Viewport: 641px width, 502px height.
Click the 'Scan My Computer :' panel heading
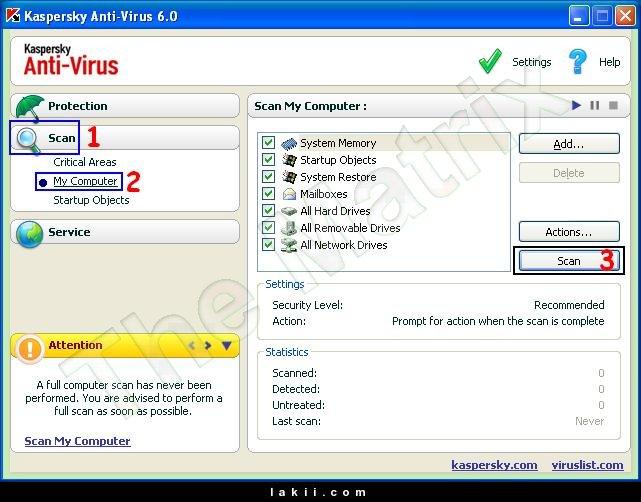click(310, 106)
